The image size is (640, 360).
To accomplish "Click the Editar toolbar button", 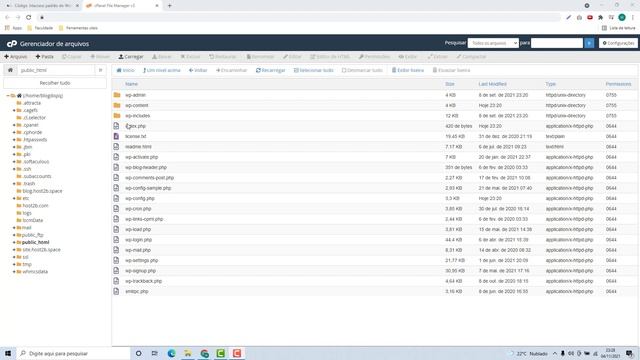I will (292, 57).
